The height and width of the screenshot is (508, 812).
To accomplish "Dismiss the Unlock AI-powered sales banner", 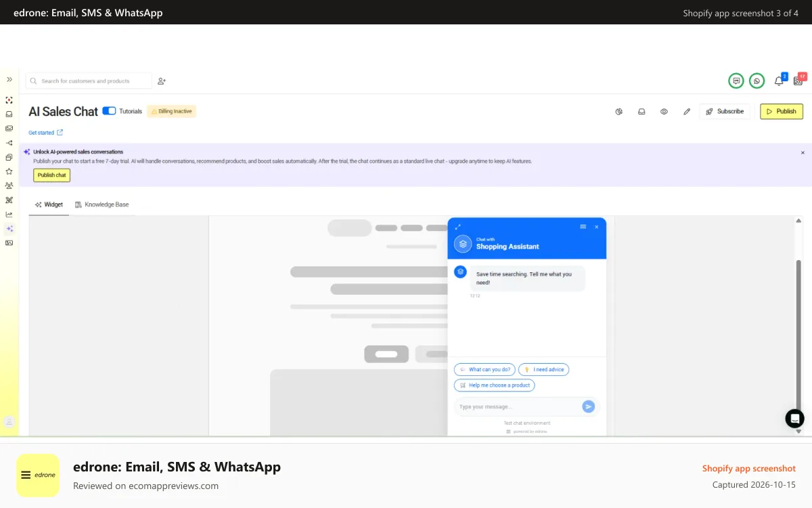I will click(803, 153).
